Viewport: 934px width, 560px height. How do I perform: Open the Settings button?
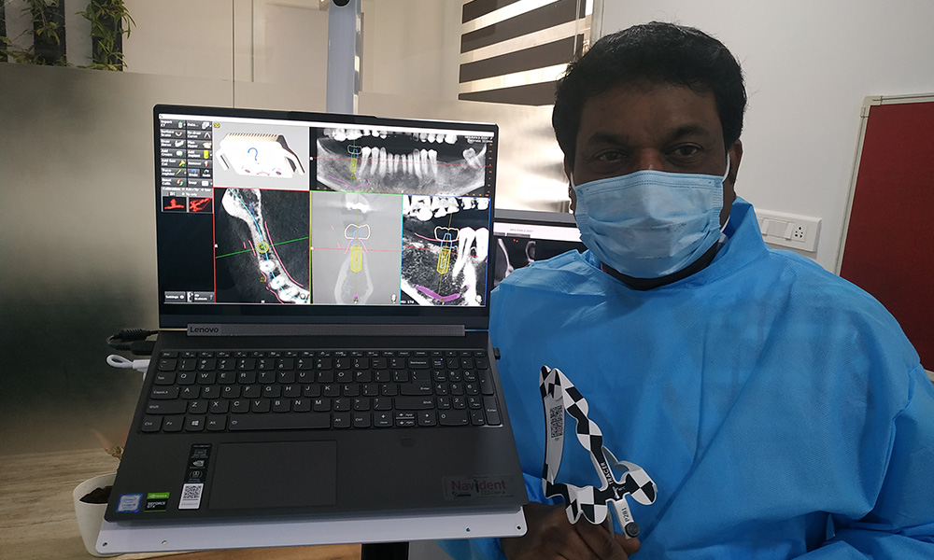[x=176, y=297]
